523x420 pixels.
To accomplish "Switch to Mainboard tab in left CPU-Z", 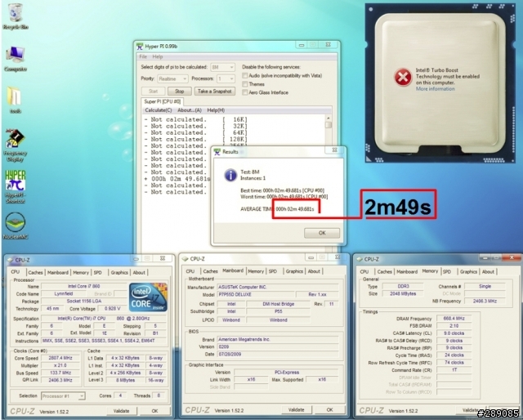I will point(58,273).
